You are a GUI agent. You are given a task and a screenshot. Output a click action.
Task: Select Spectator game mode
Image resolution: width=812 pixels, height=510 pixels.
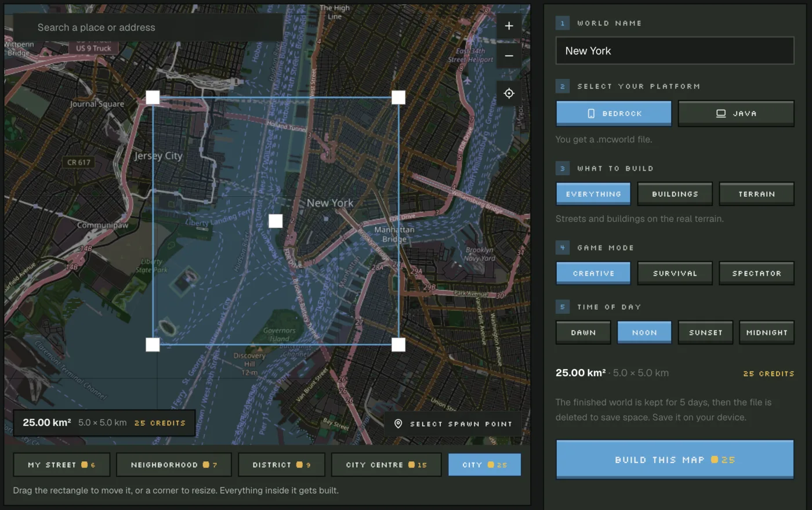[756, 273]
